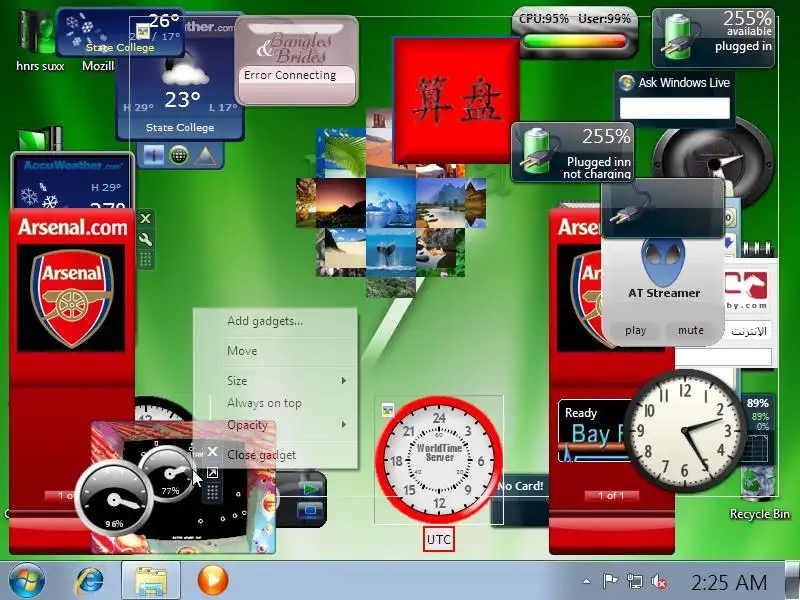Screen dimensions: 800x600
Task: Click the 89% memory meter gadget
Action: click(757, 430)
